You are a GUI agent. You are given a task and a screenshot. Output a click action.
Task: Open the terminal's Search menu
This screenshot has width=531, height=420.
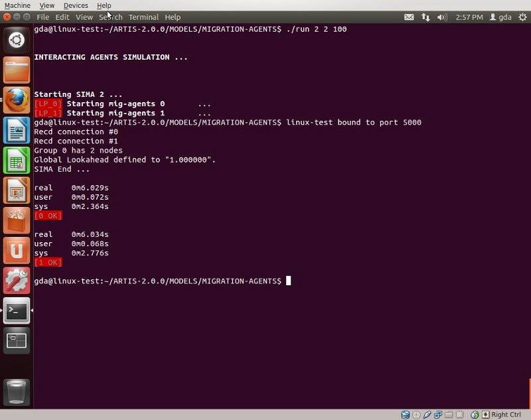pyautogui.click(x=111, y=17)
